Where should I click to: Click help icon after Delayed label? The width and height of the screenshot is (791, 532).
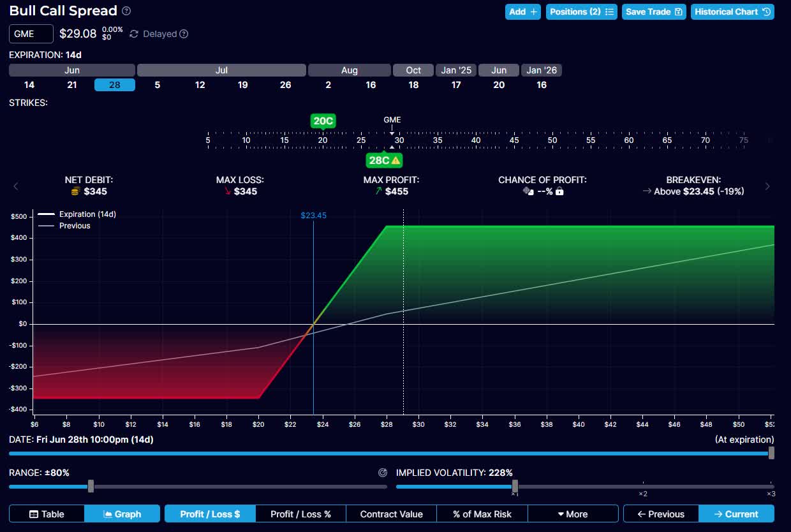(184, 34)
